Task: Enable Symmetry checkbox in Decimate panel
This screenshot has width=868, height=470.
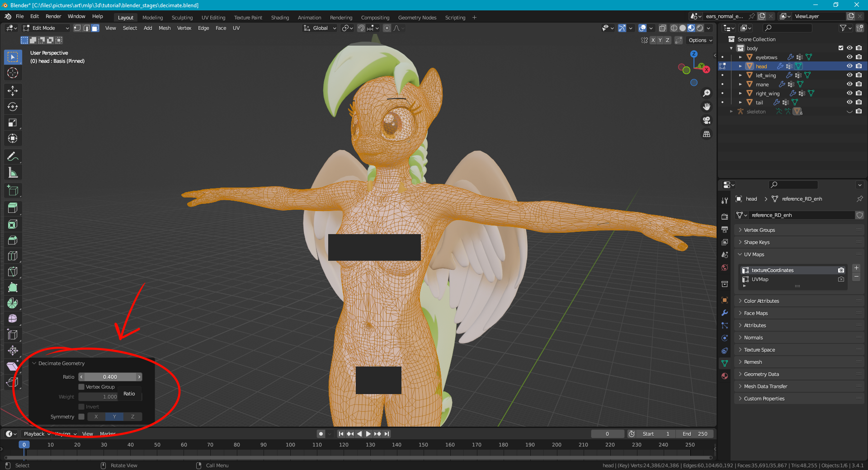Action: (81, 417)
